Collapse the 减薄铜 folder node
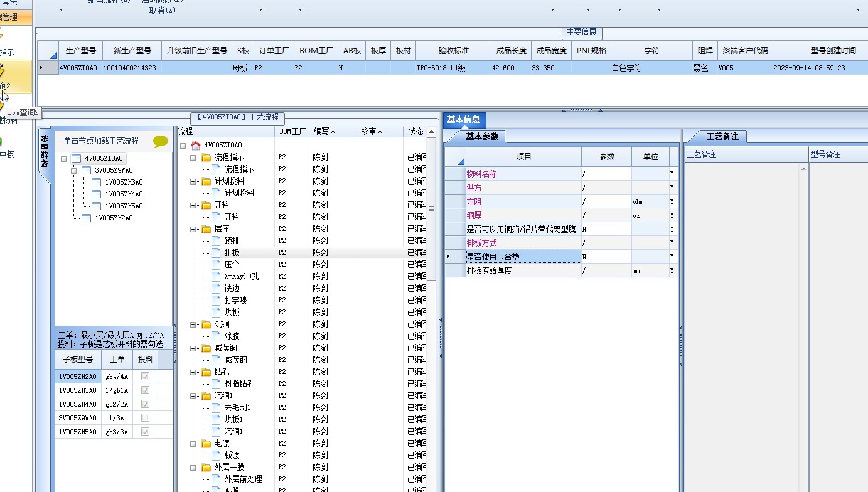 (194, 348)
